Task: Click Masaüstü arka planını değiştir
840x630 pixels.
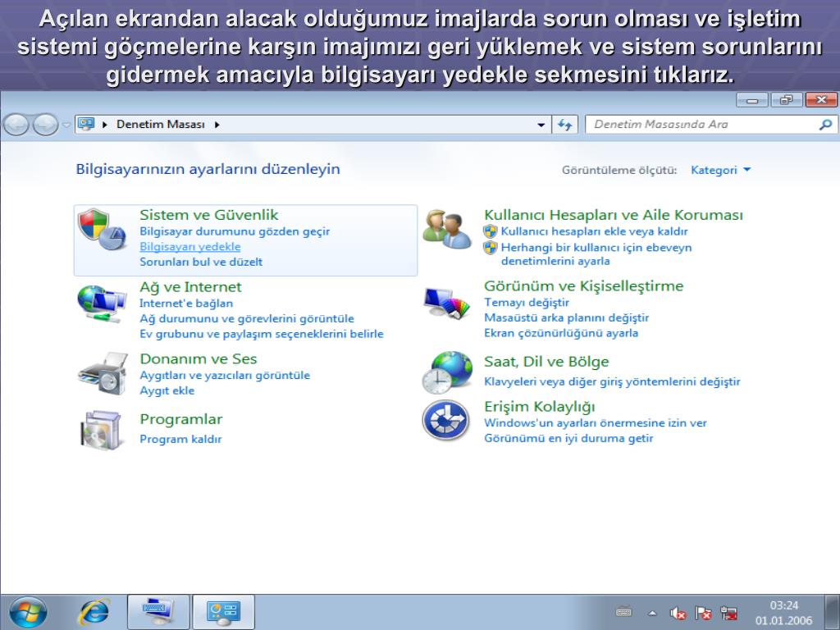Action: 566,317
